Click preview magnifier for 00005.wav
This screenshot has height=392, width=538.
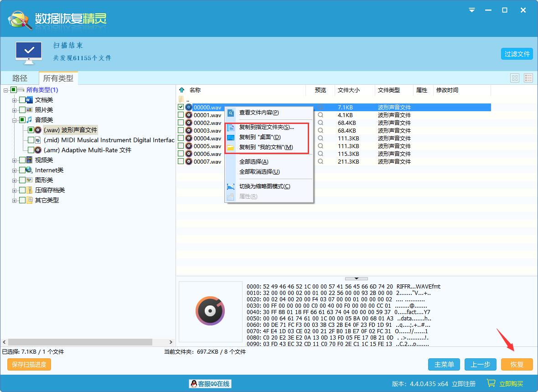pyautogui.click(x=320, y=146)
